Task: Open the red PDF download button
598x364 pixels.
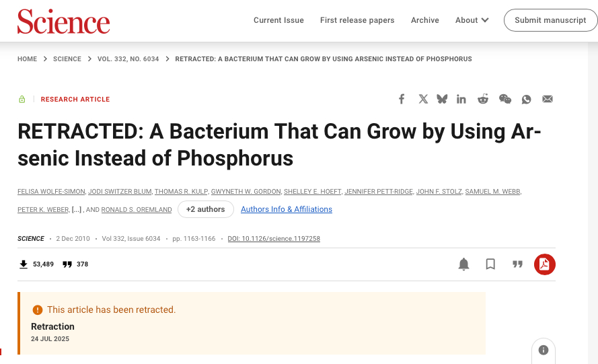Action: click(544, 264)
